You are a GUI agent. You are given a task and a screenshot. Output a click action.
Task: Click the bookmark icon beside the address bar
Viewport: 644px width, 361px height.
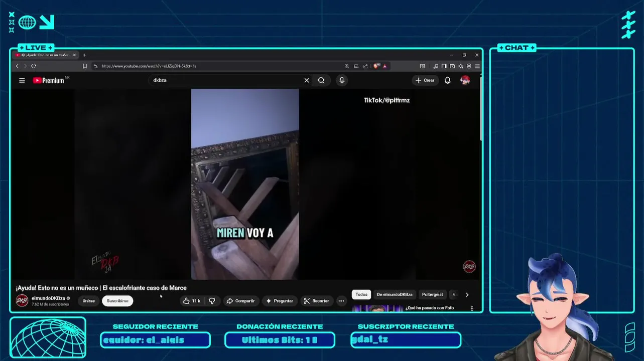pos(85,66)
